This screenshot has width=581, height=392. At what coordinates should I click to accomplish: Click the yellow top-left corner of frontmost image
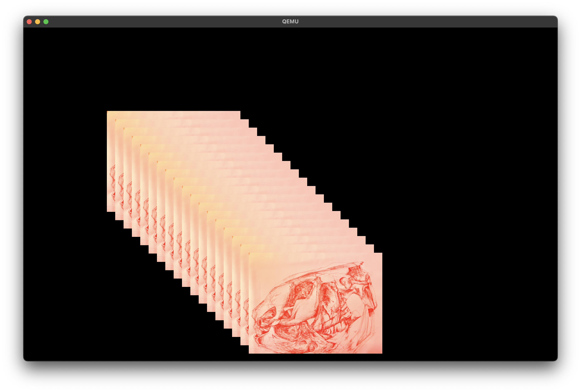(252, 256)
